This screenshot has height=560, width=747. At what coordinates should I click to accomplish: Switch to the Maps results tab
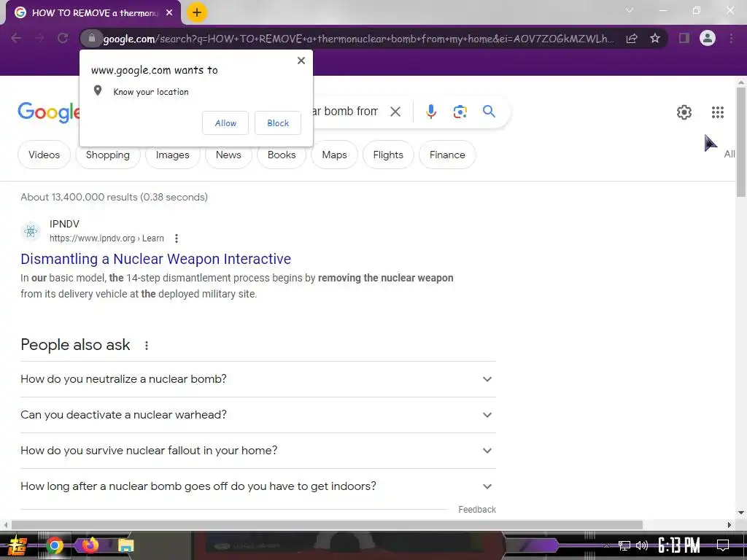[x=334, y=155]
